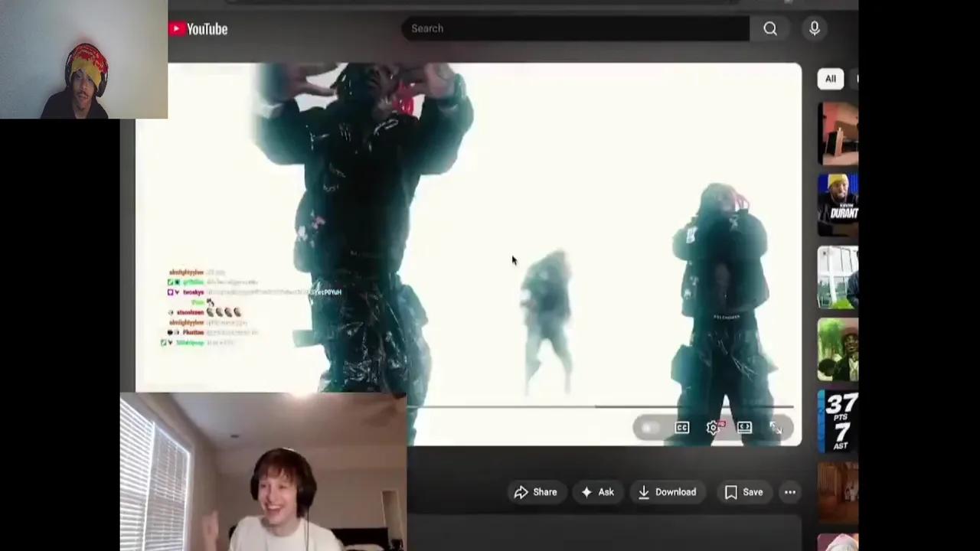This screenshot has width=980, height=551.
Task: Open the more actions ellipsis menu
Action: [790, 492]
